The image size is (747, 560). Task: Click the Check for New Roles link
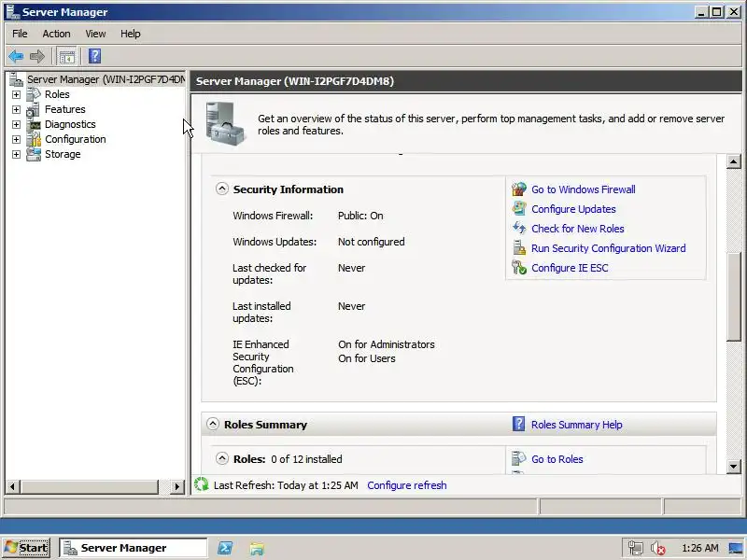point(577,229)
